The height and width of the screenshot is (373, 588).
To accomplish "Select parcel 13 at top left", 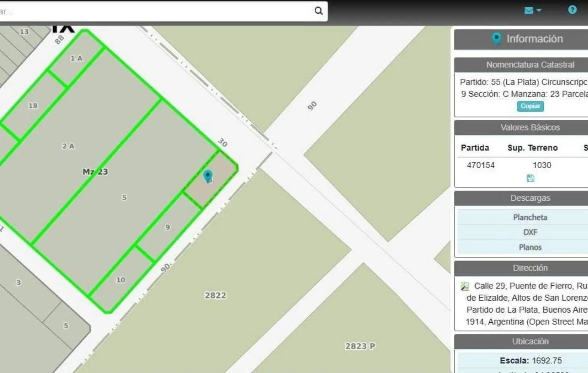I will (x=24, y=31).
